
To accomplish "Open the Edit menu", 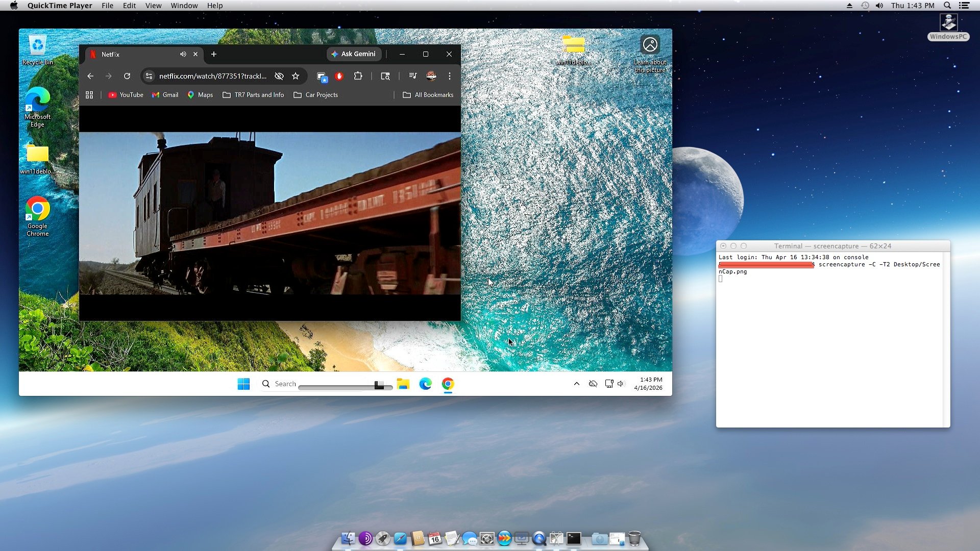I will tap(129, 6).
